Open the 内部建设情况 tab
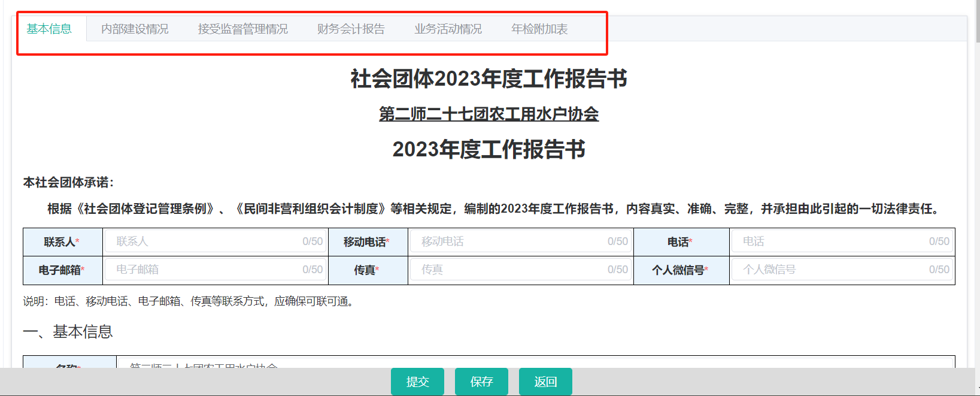The image size is (980, 396). 135,29
